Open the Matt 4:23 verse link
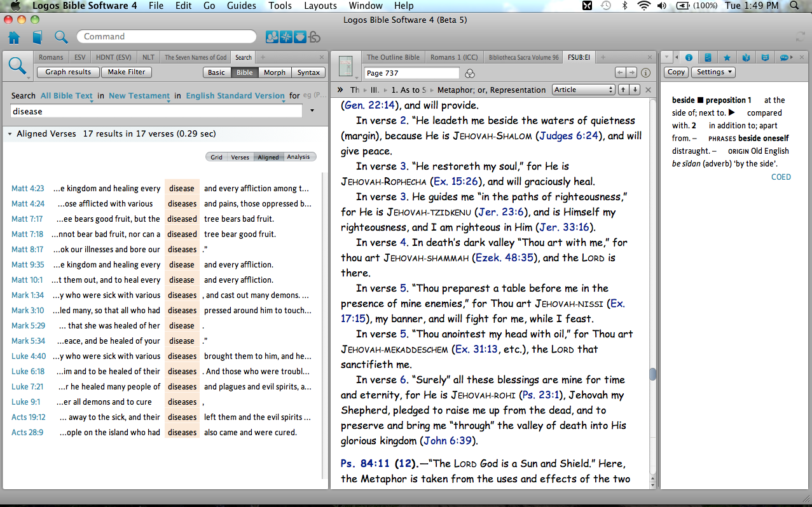 tap(27, 189)
